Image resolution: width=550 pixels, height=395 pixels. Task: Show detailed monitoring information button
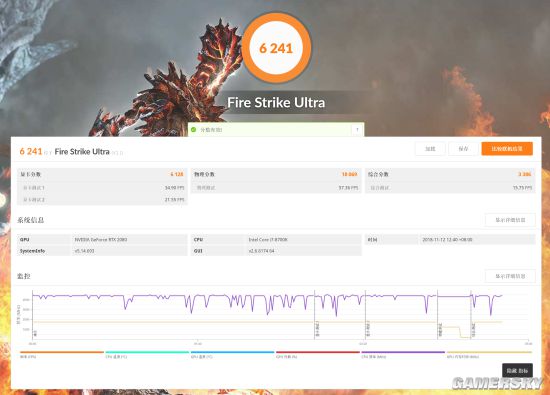[510, 276]
